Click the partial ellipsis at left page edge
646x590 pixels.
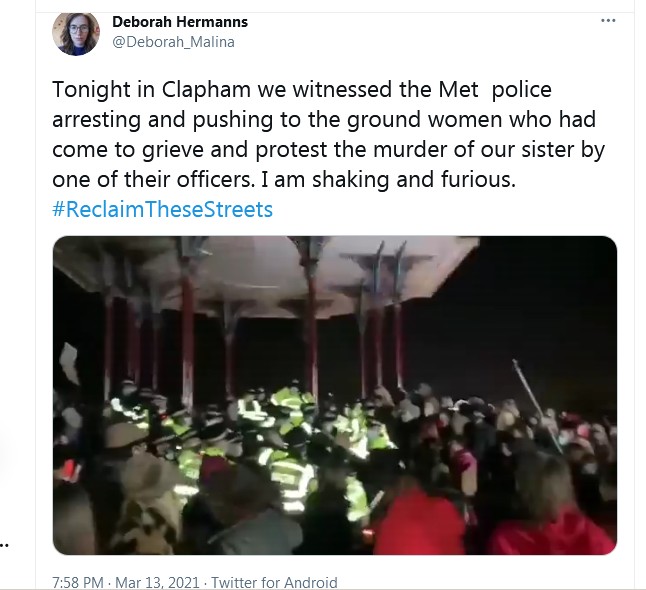point(4,546)
